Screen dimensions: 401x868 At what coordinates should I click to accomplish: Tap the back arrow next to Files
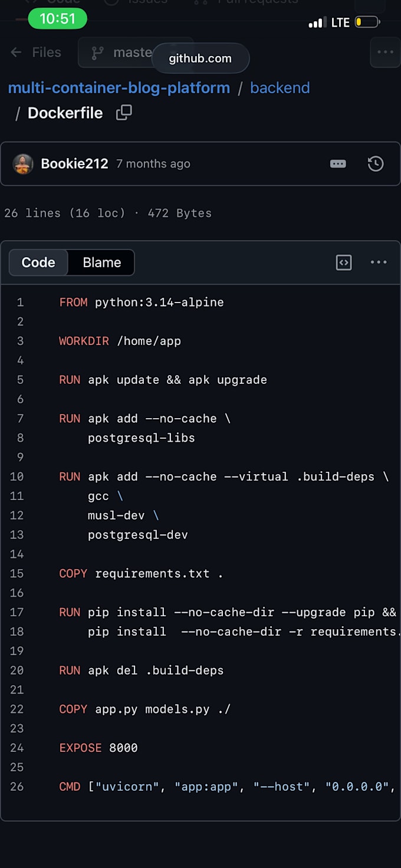point(16,52)
